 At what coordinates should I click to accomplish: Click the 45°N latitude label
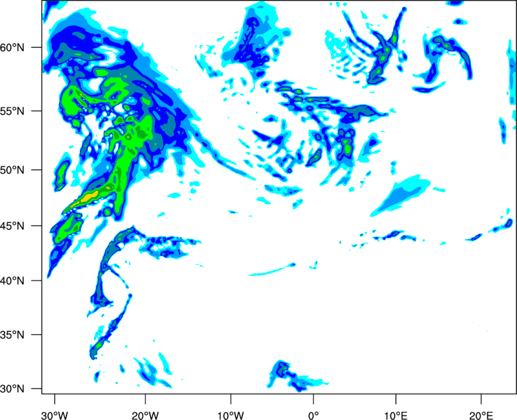[12, 226]
